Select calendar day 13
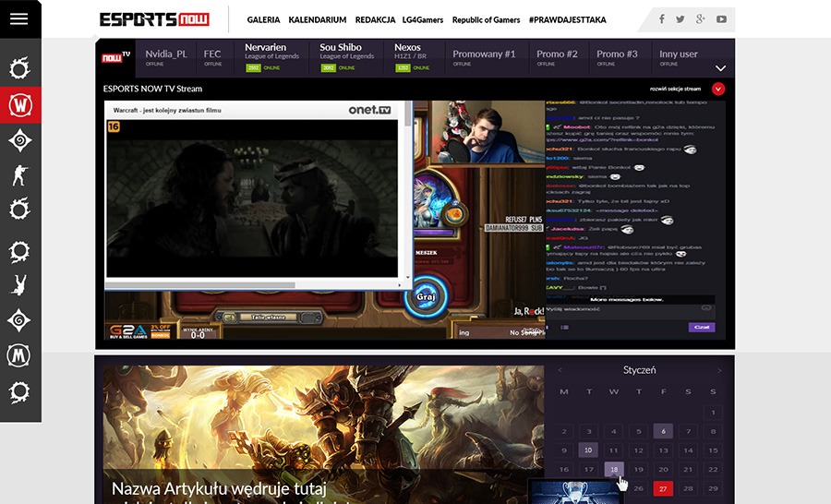The image size is (831, 504). click(x=663, y=450)
